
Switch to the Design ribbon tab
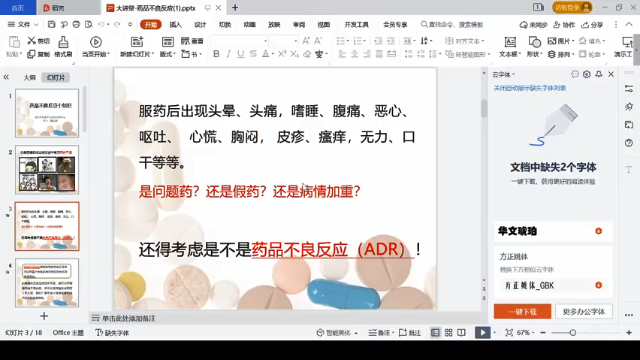tap(200, 24)
